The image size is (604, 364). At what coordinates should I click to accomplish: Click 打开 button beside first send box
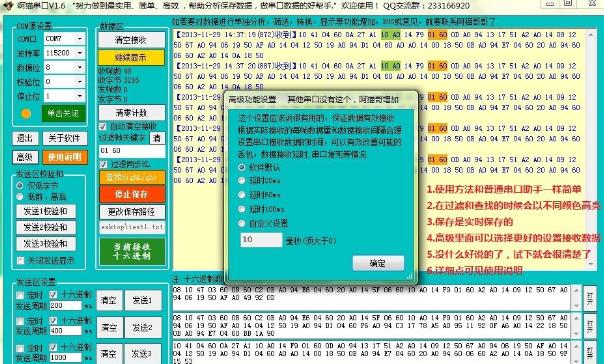click(x=590, y=298)
